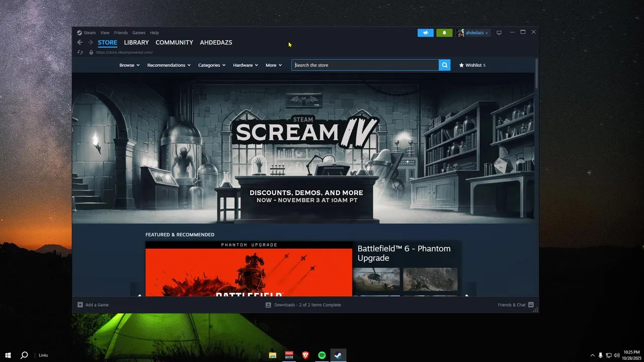Click Add a Game label
644x362 pixels.
[97, 305]
